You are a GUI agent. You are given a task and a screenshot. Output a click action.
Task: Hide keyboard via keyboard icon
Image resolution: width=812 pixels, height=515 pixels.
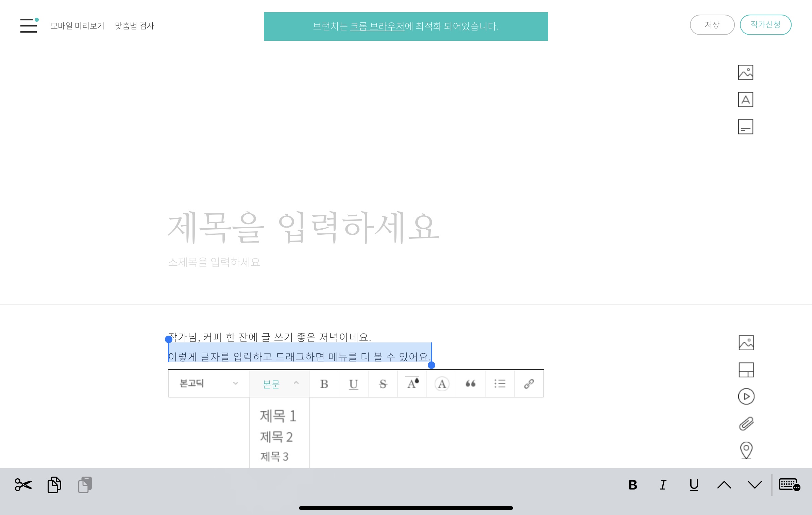[x=789, y=485]
